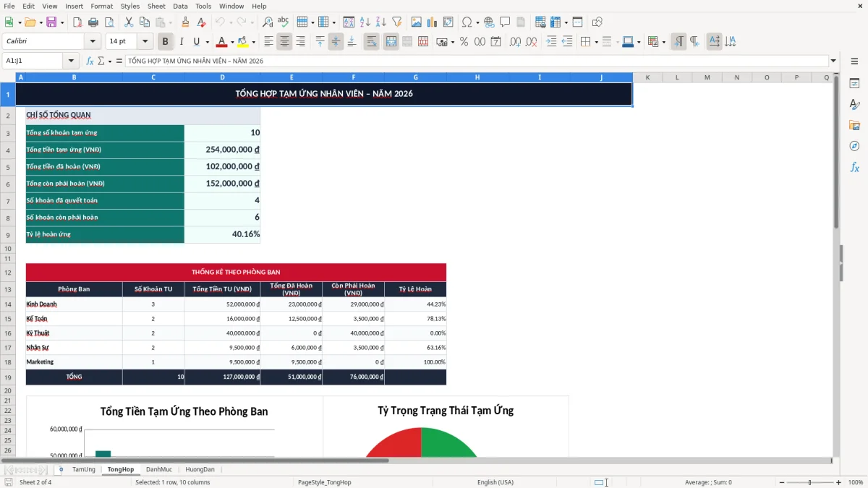Insert comment speech bubble icon
This screenshot has height=488, width=868.
click(x=505, y=22)
